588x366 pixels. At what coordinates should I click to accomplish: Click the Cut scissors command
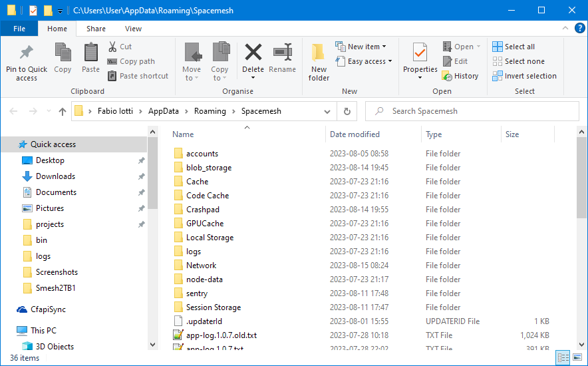(x=120, y=47)
